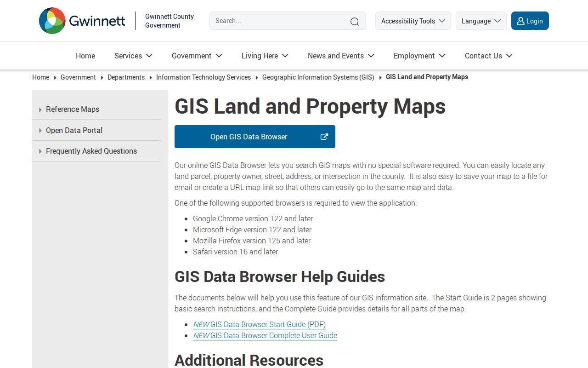
Task: Click the external link icon on Open GIS Data Browser
Action: [x=324, y=137]
